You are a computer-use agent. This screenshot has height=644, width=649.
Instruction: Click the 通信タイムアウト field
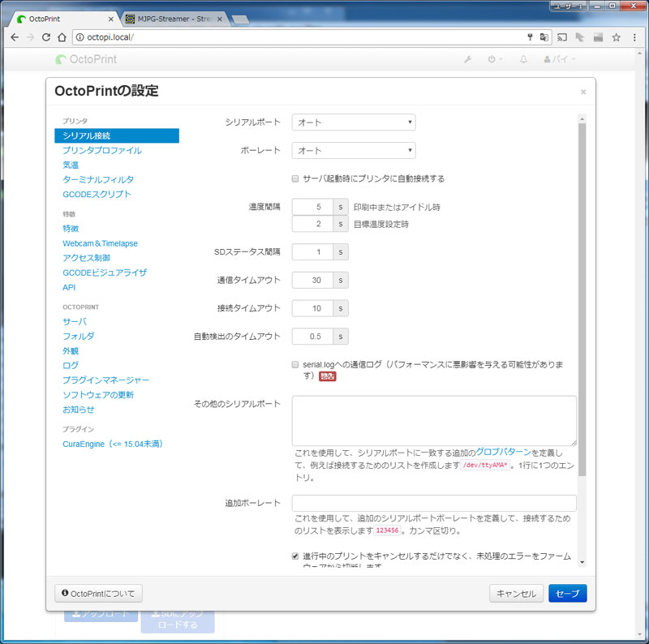(x=312, y=280)
